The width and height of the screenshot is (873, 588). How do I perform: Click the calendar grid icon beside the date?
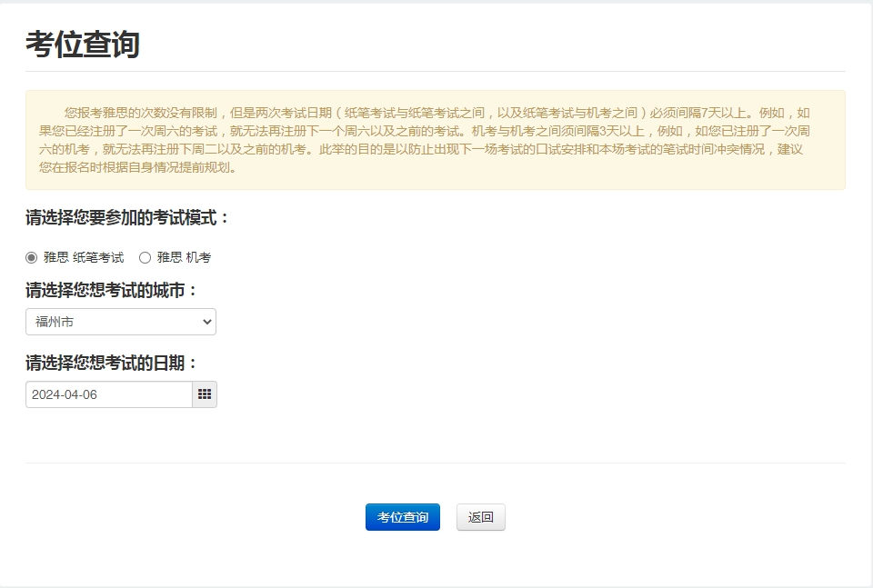tap(206, 394)
